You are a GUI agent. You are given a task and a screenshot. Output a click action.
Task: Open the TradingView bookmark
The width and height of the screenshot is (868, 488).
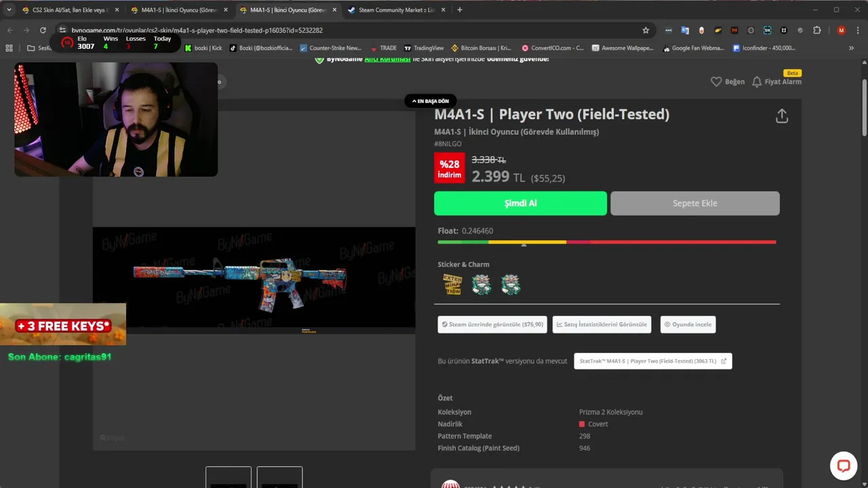424,48
